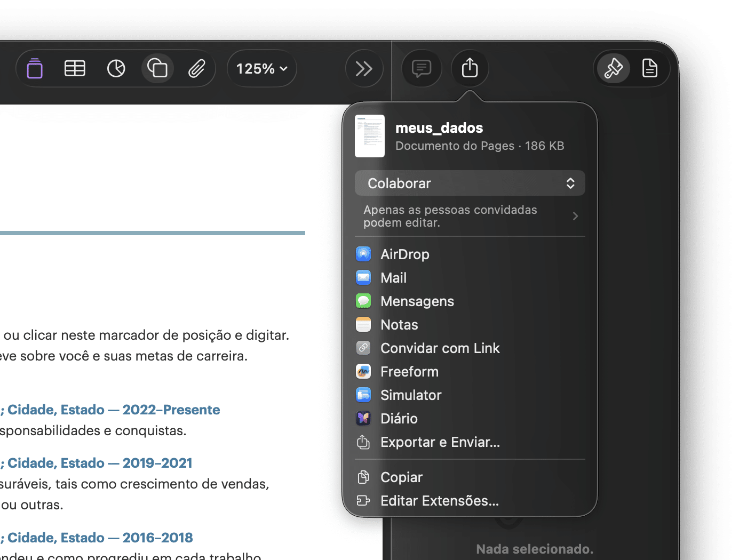The width and height of the screenshot is (739, 560).
Task: Insert a table from the toolbar
Action: 75,68
